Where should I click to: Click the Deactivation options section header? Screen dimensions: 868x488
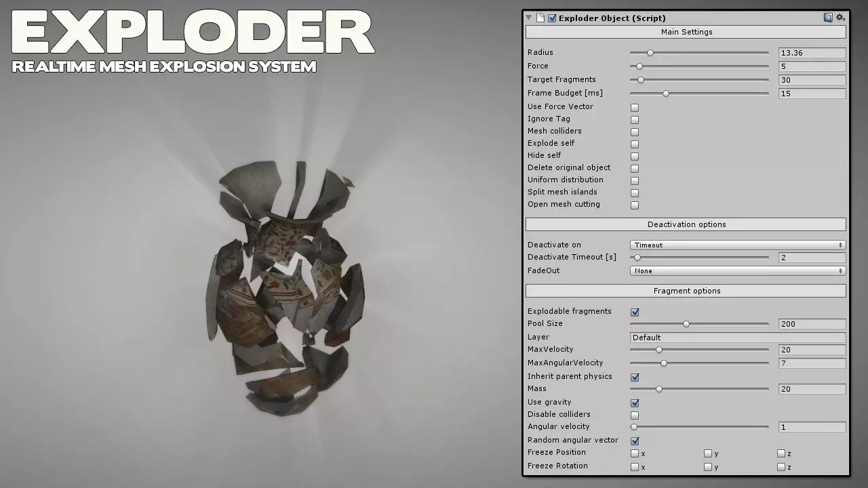(x=686, y=224)
